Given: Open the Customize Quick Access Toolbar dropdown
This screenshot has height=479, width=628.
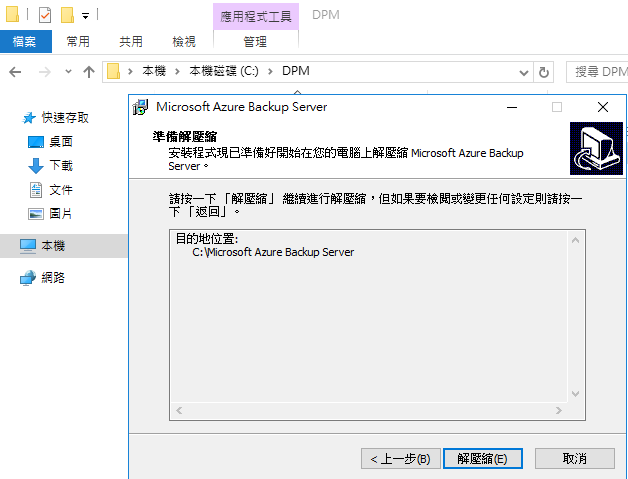Looking at the screenshot, I should tap(85, 16).
